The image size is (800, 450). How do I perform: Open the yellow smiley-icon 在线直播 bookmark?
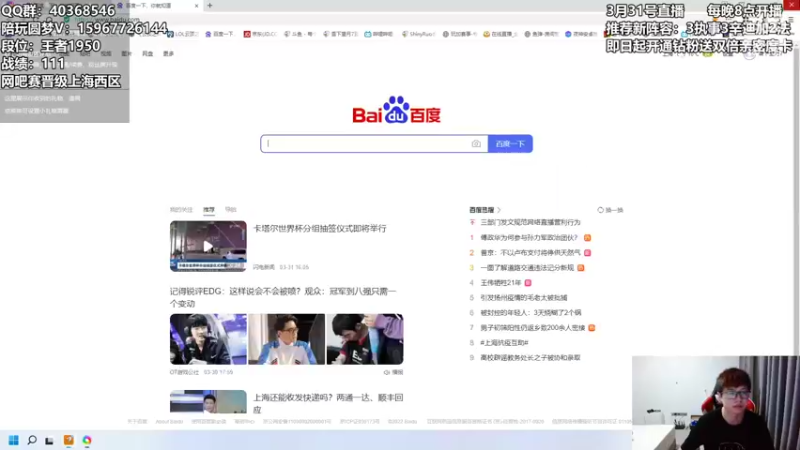pyautogui.click(x=500, y=34)
